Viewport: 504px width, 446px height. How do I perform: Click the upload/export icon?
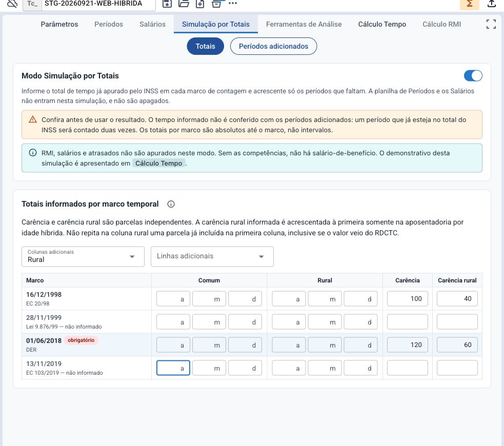[x=492, y=4]
